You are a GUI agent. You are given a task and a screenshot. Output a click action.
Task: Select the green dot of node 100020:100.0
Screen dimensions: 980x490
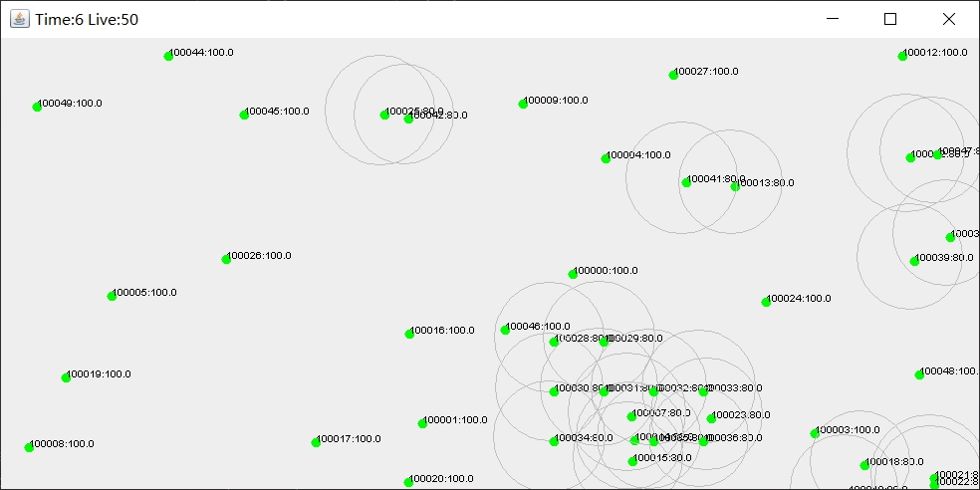point(408,482)
